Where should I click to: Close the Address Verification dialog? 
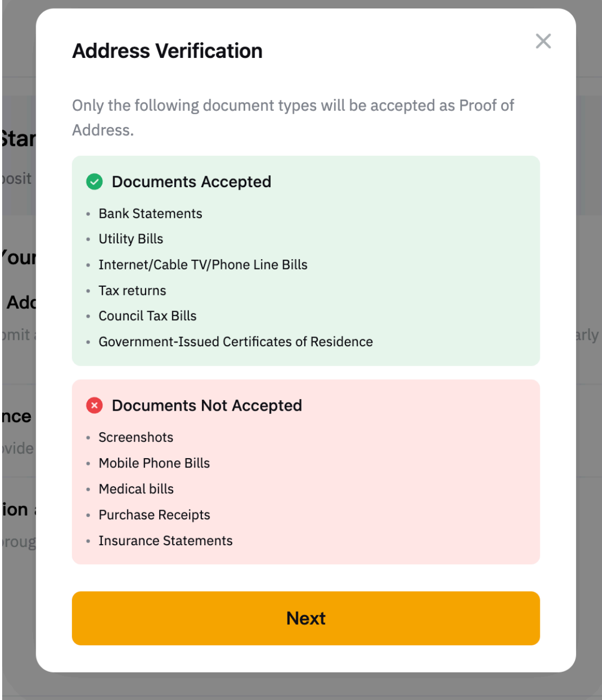click(543, 41)
